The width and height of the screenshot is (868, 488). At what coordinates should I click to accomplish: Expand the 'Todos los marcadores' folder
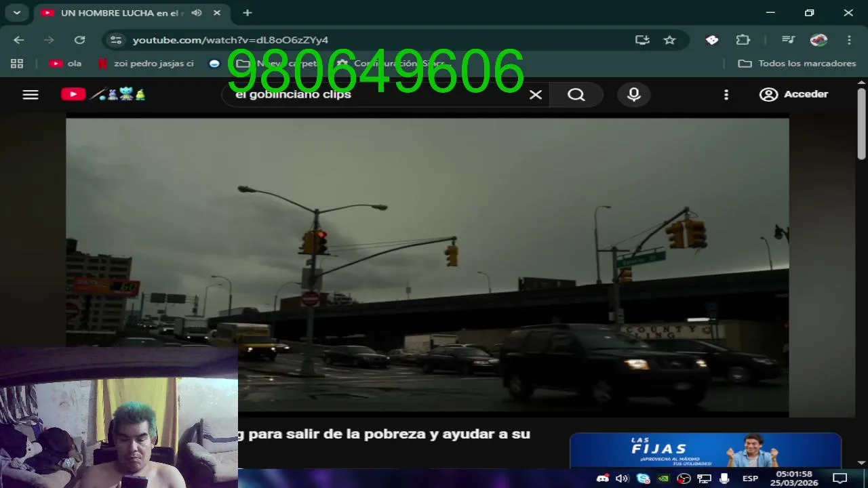pyautogui.click(x=797, y=63)
